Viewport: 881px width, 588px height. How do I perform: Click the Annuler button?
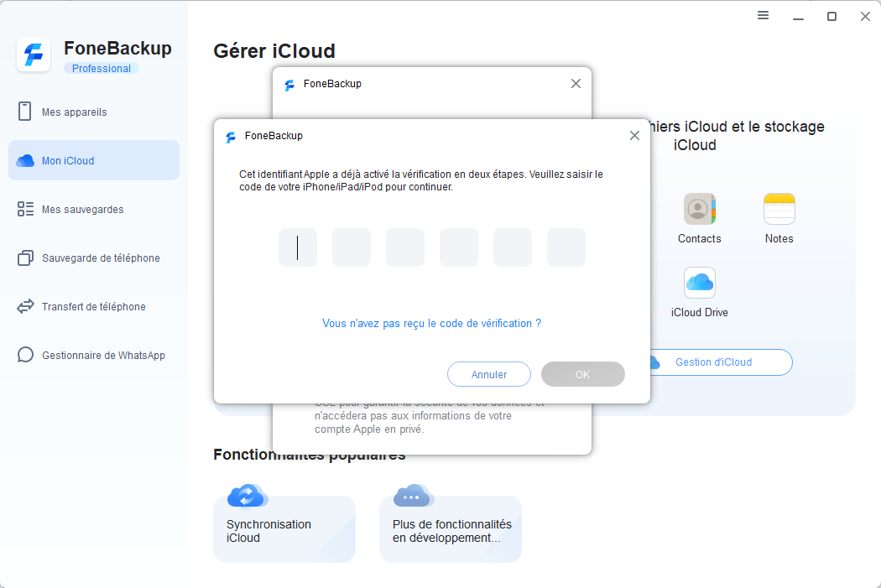(x=489, y=374)
